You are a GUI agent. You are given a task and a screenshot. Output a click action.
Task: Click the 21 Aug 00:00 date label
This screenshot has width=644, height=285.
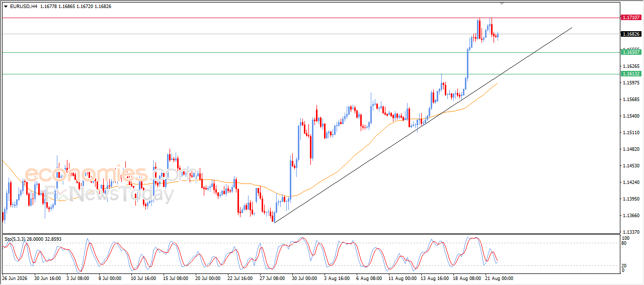coord(501,278)
